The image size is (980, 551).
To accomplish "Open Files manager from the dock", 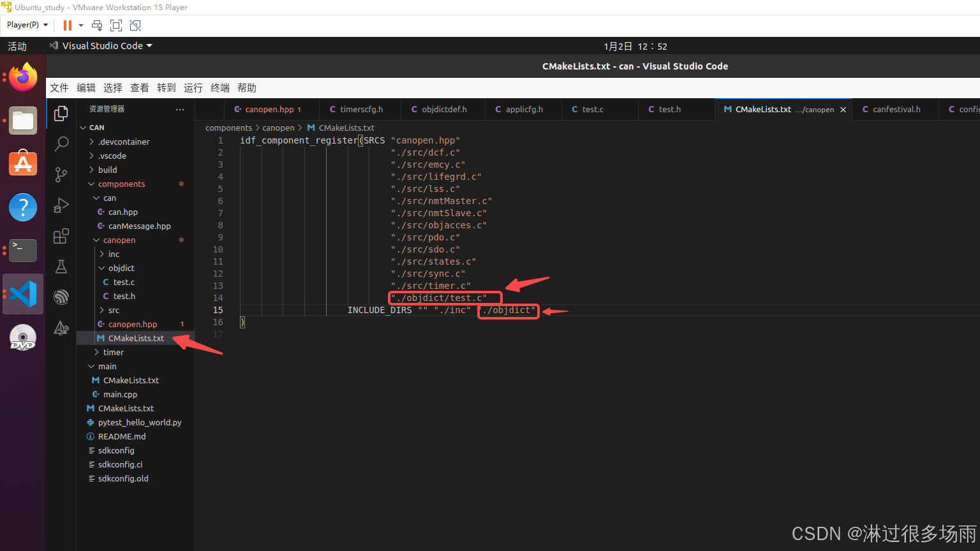I will coord(23,121).
